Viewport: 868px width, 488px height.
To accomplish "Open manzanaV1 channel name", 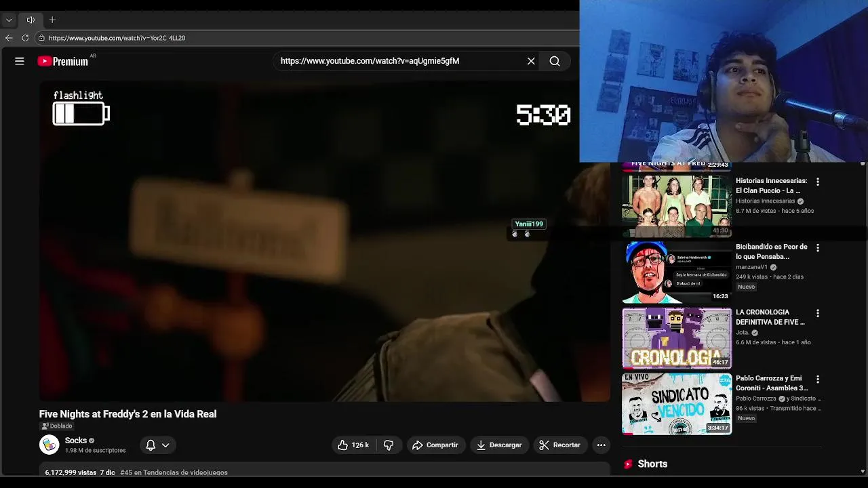I will [751, 267].
